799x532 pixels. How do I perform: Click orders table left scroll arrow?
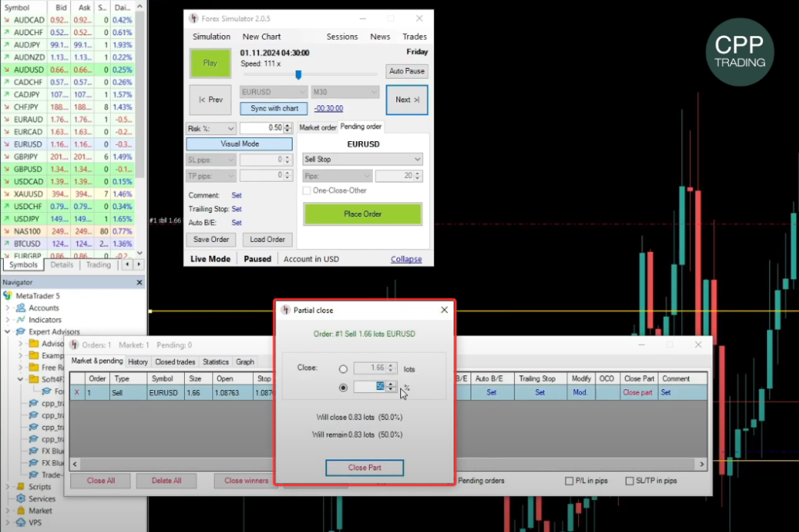[x=75, y=464]
